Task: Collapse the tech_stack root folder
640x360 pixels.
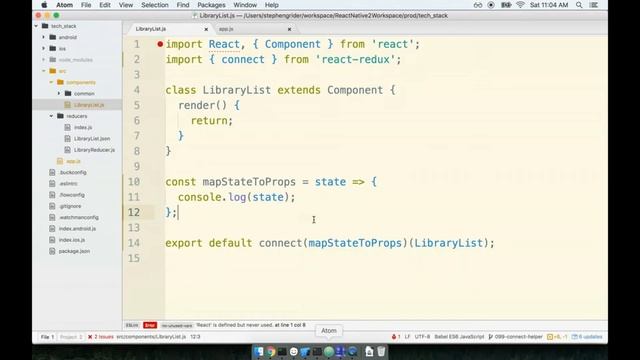Action: [x=36, y=26]
